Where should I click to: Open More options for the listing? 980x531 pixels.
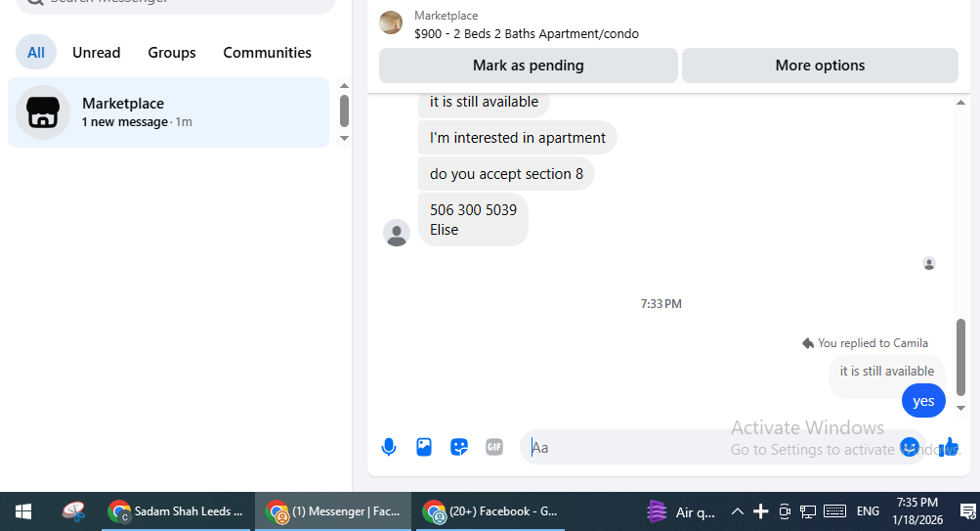[x=820, y=66]
